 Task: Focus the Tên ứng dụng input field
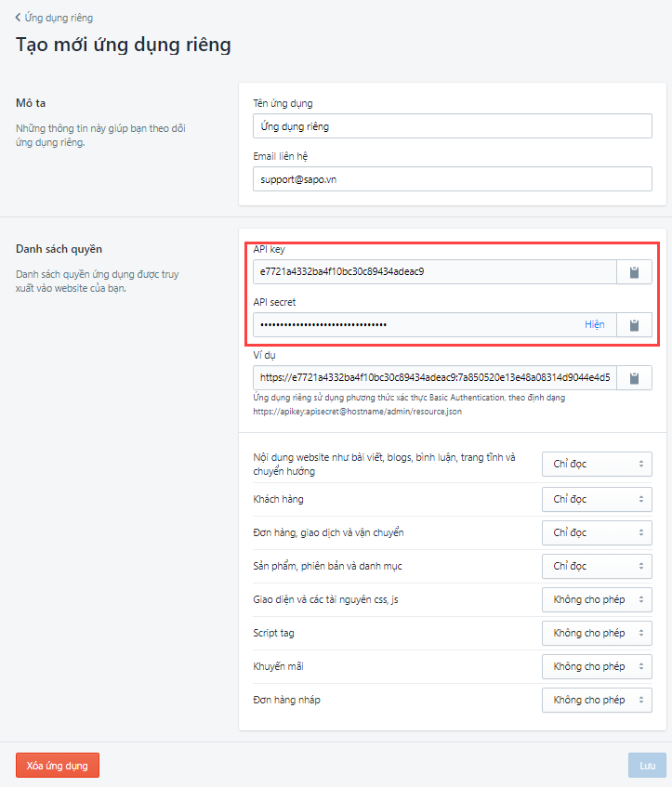[453, 125]
